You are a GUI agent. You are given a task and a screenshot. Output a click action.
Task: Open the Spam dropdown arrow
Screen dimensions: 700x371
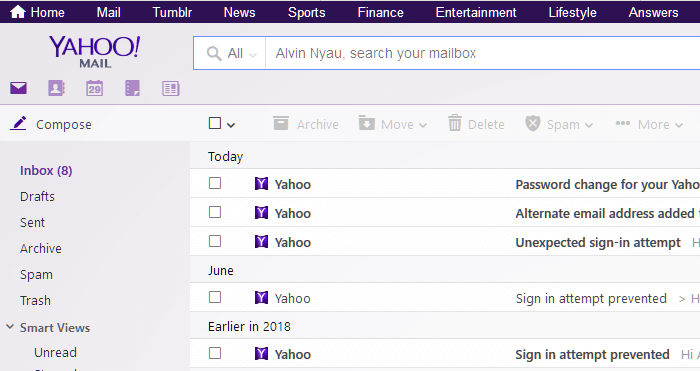point(589,125)
